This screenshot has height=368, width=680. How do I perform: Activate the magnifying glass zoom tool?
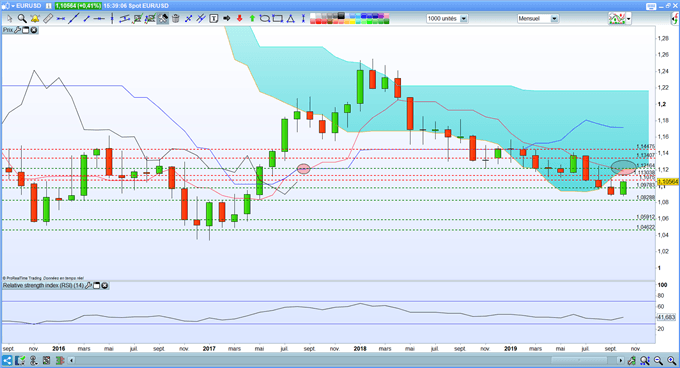click(x=22, y=19)
